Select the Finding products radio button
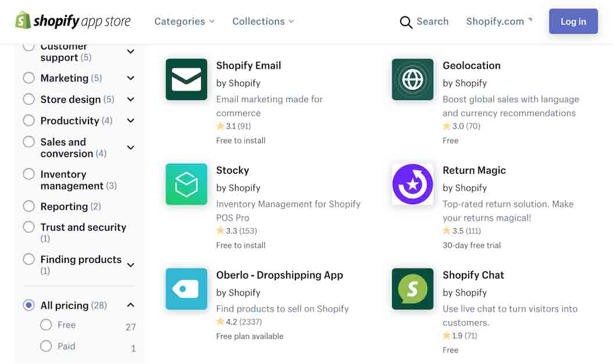Image resolution: width=613 pixels, height=364 pixels. click(28, 259)
